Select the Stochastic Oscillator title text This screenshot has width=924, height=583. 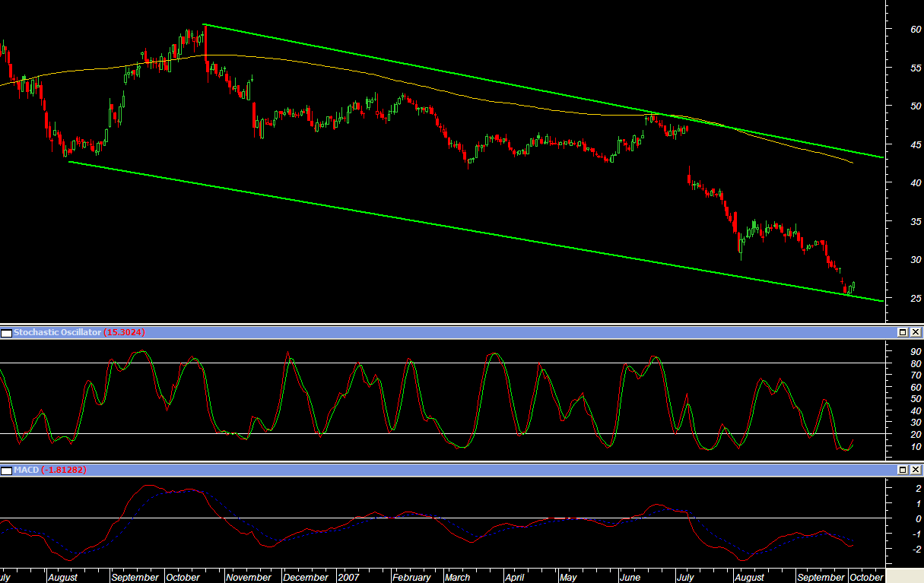[x=57, y=332]
